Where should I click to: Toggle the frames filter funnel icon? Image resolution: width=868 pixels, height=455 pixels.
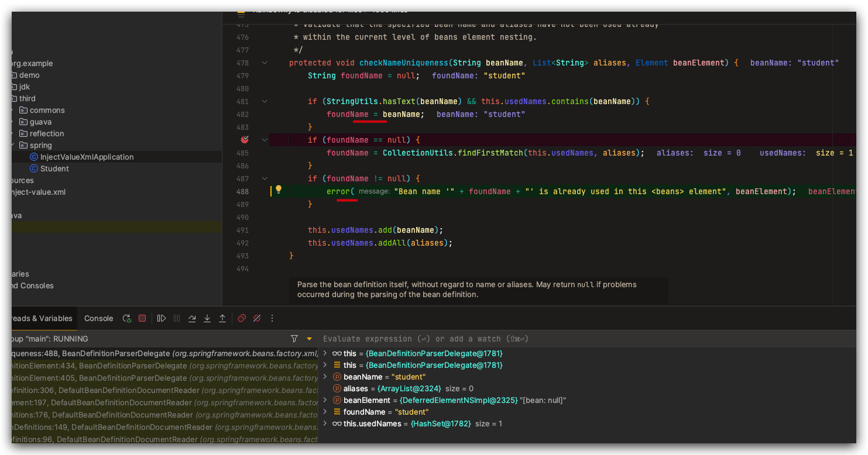294,339
